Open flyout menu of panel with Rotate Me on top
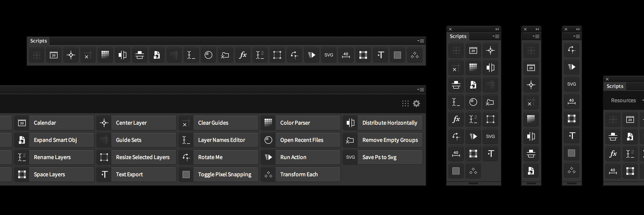The width and height of the screenshot is (644, 215). pyautogui.click(x=576, y=36)
